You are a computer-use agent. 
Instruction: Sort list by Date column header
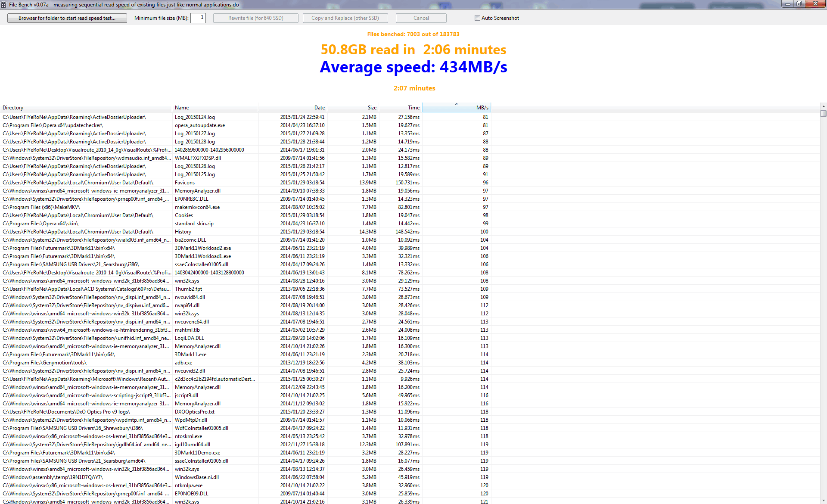293,108
